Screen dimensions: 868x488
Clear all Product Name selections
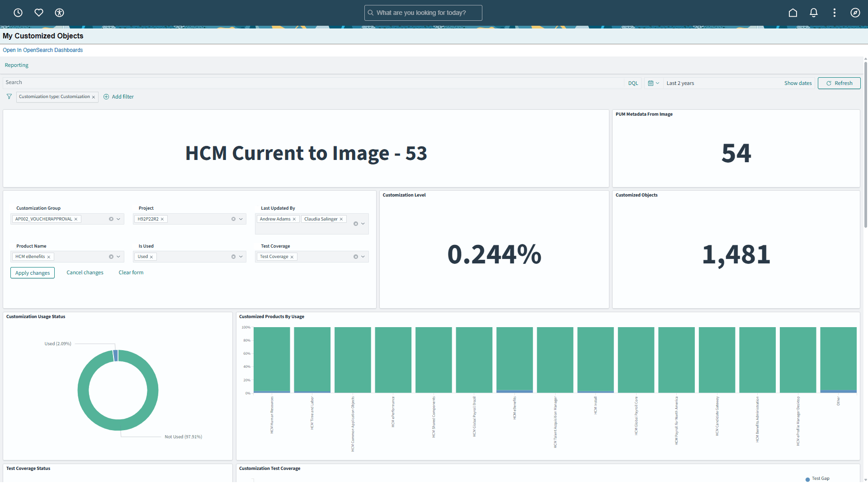[111, 257]
